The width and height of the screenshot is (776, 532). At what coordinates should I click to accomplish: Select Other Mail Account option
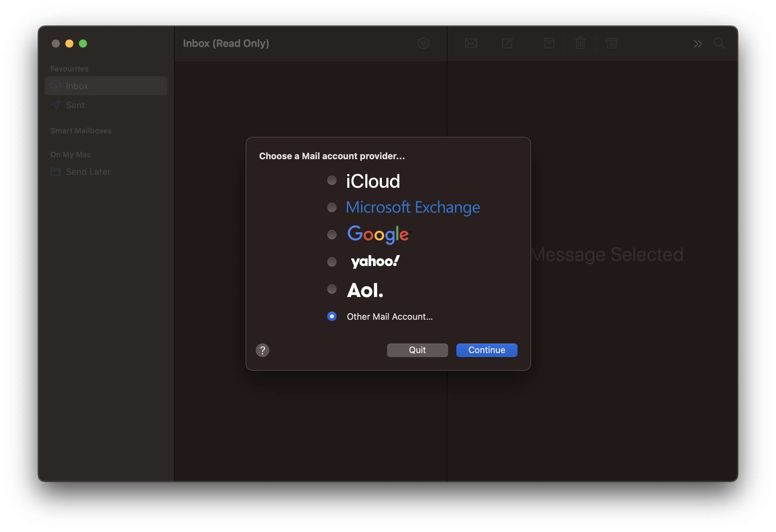point(332,316)
